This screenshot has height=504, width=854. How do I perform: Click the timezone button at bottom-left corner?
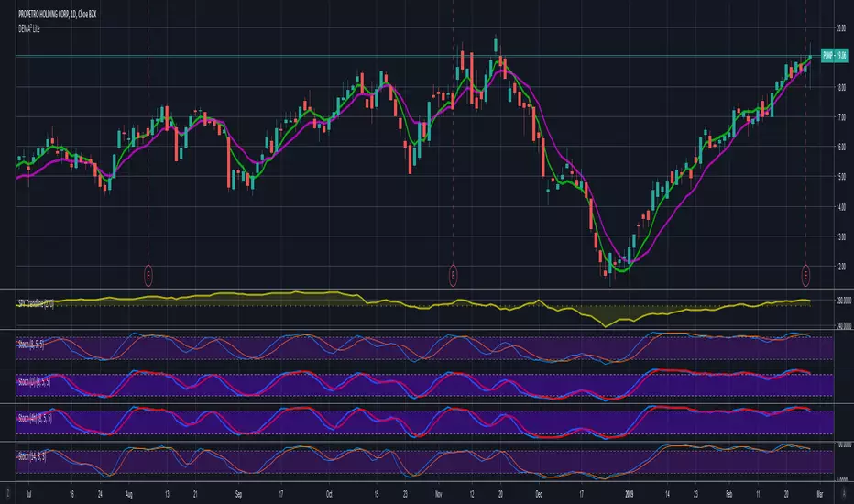[7, 494]
